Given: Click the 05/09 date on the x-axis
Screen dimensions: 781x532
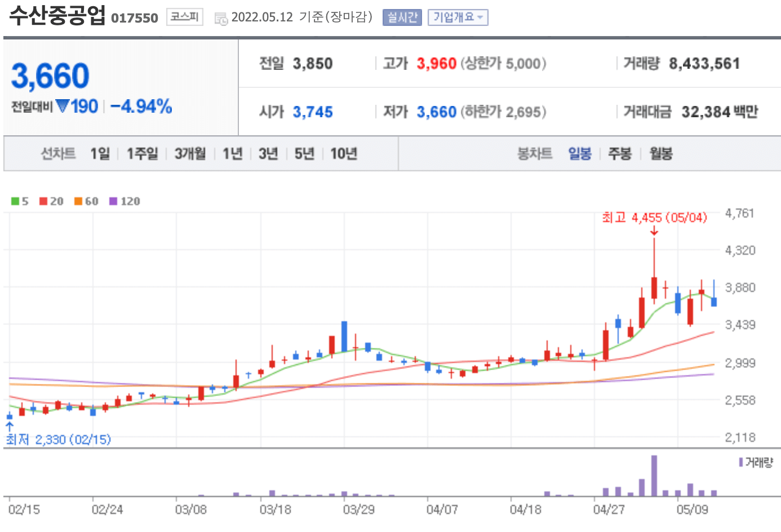Looking at the screenshot, I should [x=693, y=509].
